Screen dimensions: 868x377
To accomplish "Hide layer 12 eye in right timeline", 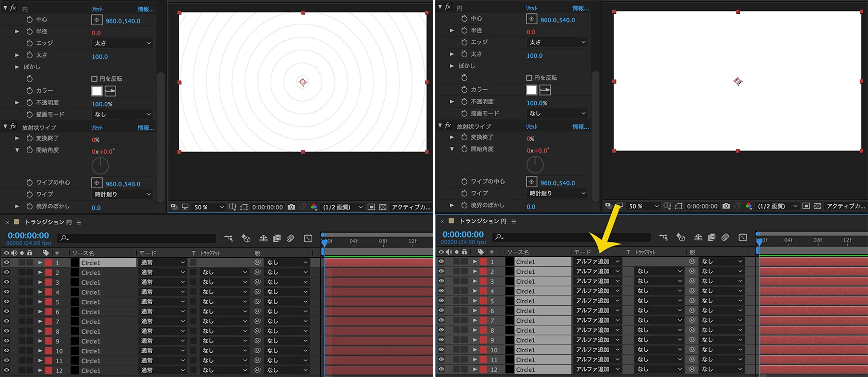I will tap(441, 370).
